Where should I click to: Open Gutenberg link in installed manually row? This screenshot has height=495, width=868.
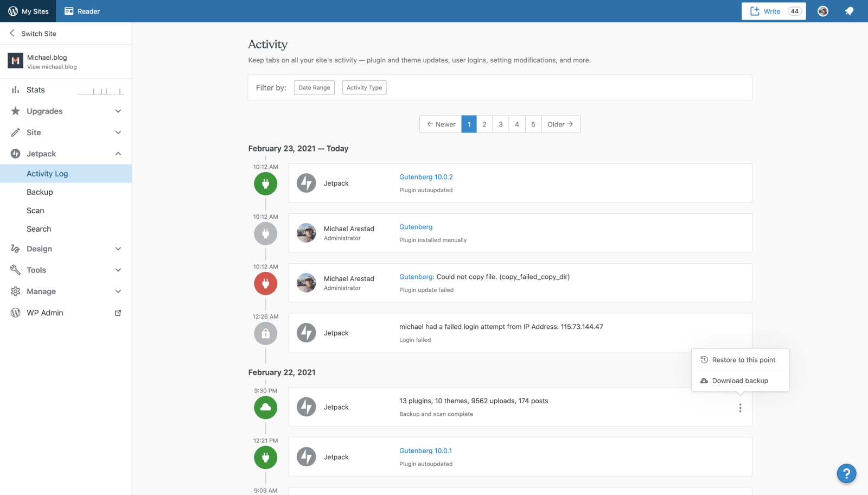(416, 227)
